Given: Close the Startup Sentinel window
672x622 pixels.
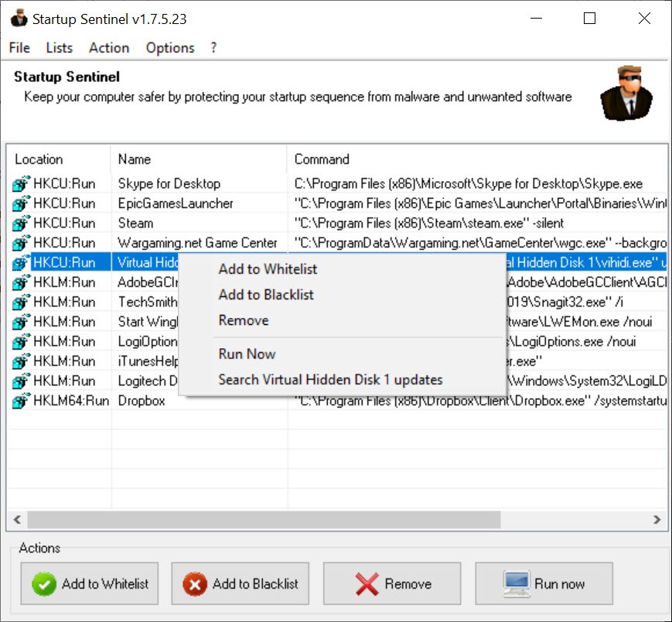Looking at the screenshot, I should (x=644, y=19).
